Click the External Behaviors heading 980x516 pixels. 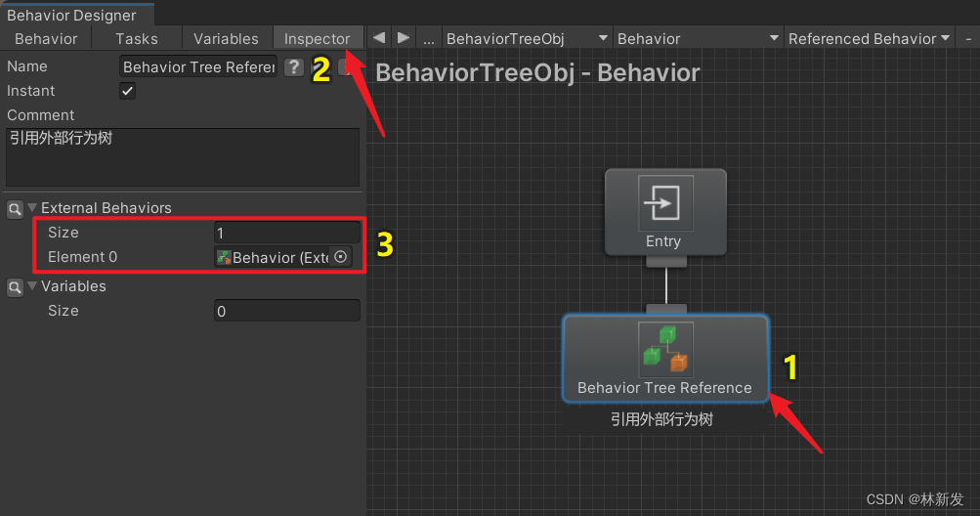click(x=107, y=208)
